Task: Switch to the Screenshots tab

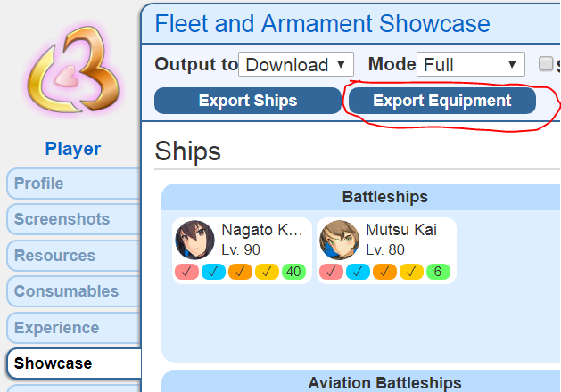Action: tap(74, 219)
